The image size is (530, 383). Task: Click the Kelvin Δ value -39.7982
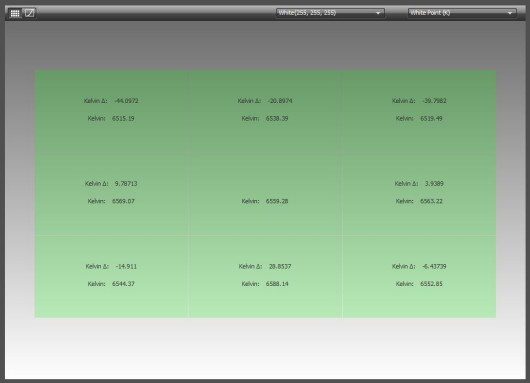[x=434, y=101]
